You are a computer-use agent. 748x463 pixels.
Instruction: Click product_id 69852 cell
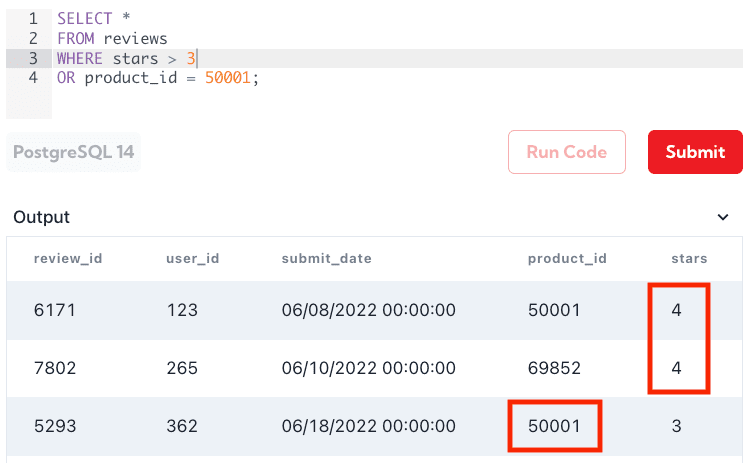click(554, 368)
